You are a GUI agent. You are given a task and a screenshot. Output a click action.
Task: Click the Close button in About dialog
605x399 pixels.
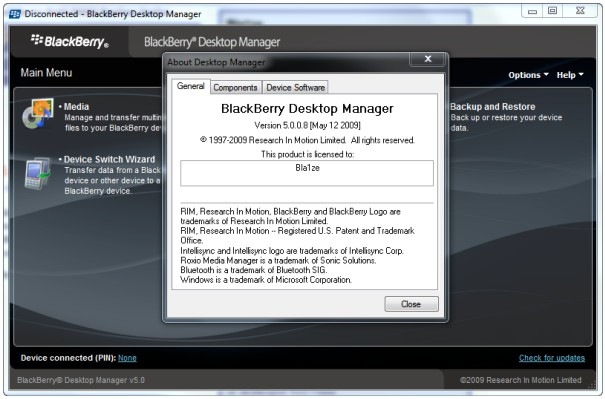(x=411, y=304)
